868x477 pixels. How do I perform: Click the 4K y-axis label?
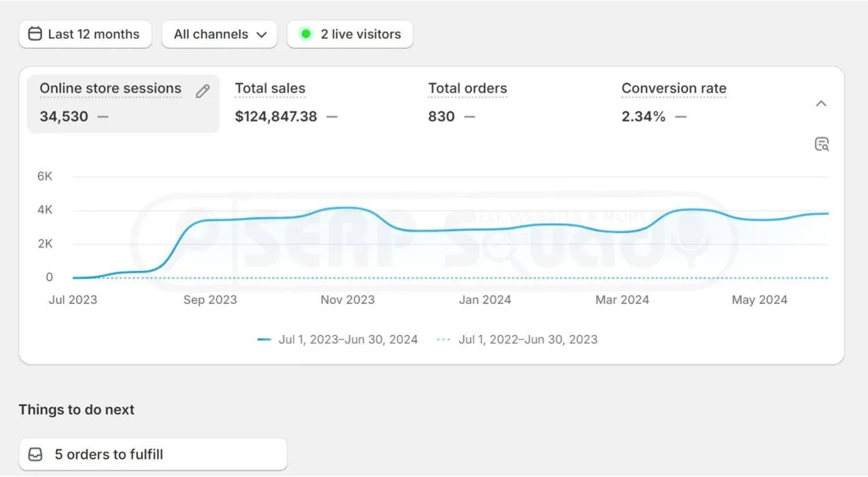tap(45, 209)
